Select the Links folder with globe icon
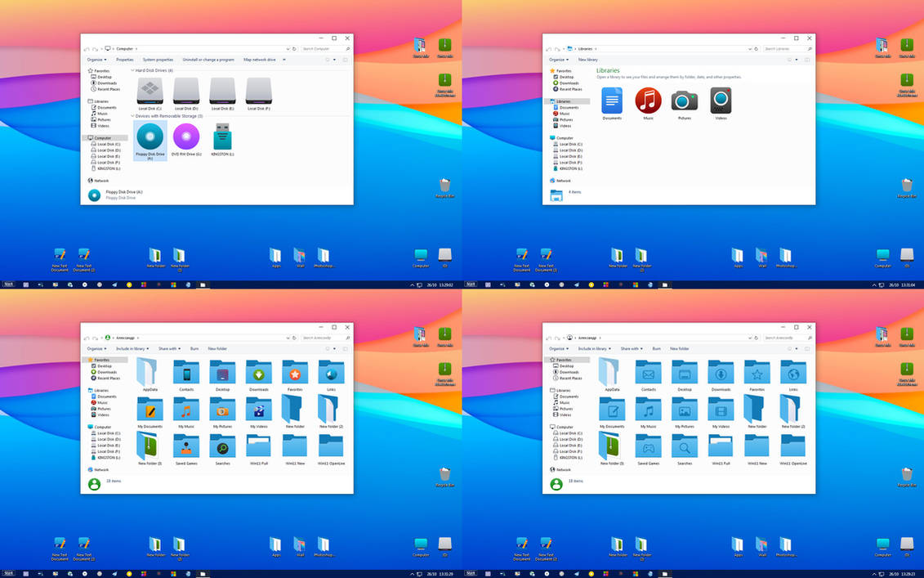 click(x=330, y=370)
